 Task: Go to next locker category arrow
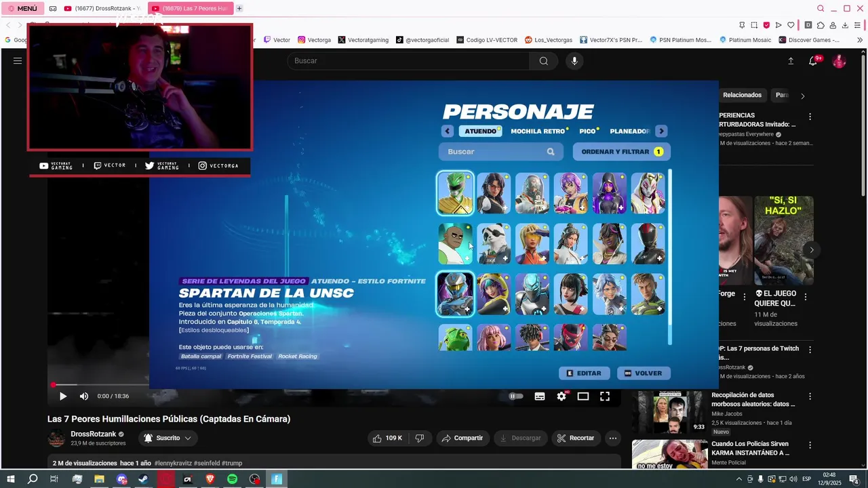coord(661,131)
